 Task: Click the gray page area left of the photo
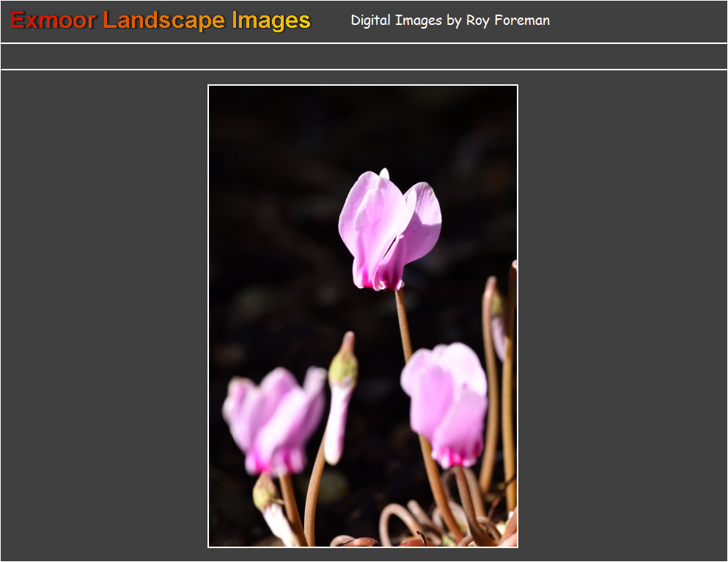point(104,315)
